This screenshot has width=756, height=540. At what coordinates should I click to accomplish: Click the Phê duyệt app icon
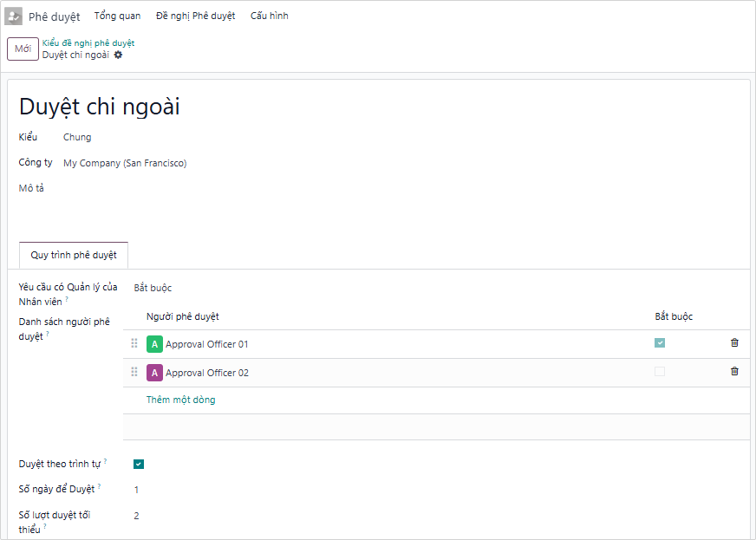(x=14, y=16)
